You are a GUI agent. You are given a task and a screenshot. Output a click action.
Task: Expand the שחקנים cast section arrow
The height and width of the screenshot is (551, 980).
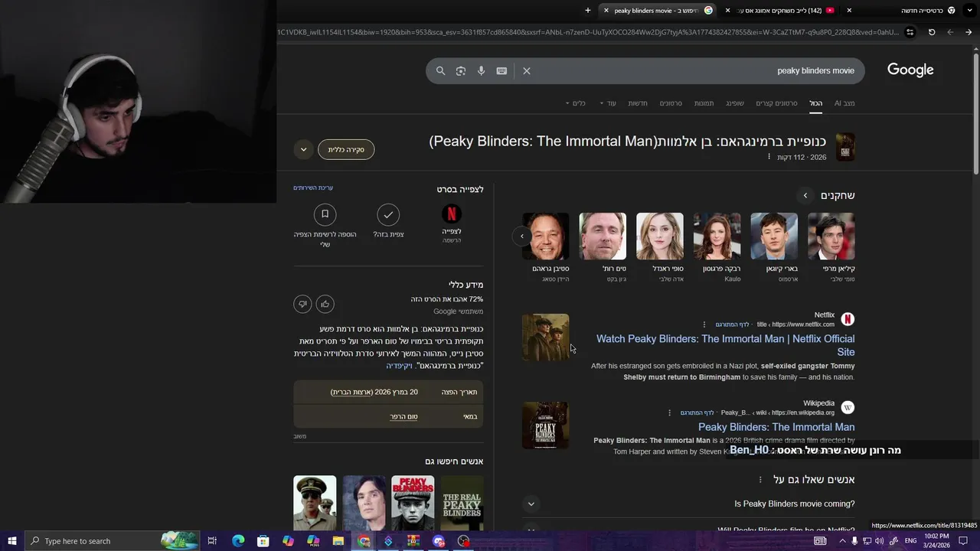point(805,196)
